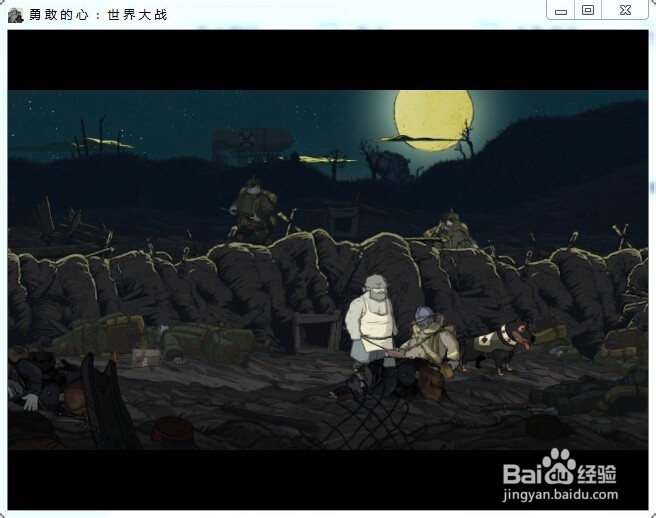This screenshot has height=518, width=656.
Task: Close the 勇敢的心：世界大战 window
Action: tap(625, 11)
